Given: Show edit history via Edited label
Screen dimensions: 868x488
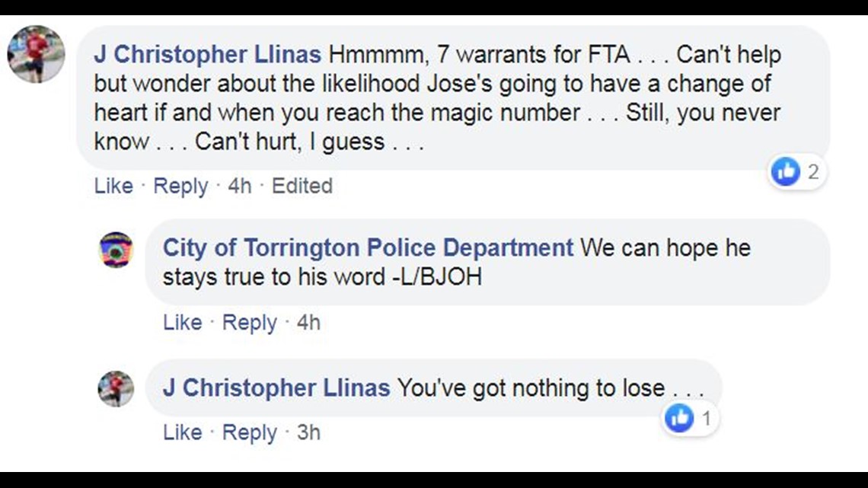Looking at the screenshot, I should [x=302, y=186].
